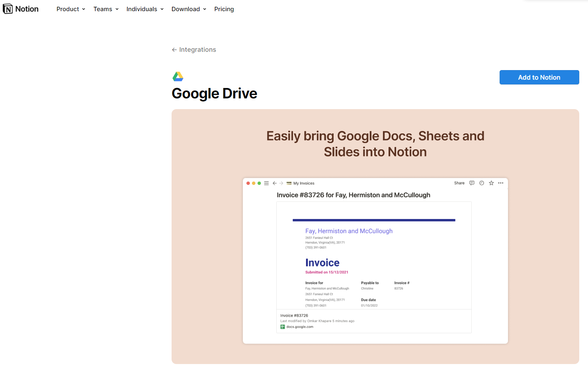This screenshot has width=588, height=370.
Task: Click the green window dot in preview
Action: (x=259, y=183)
